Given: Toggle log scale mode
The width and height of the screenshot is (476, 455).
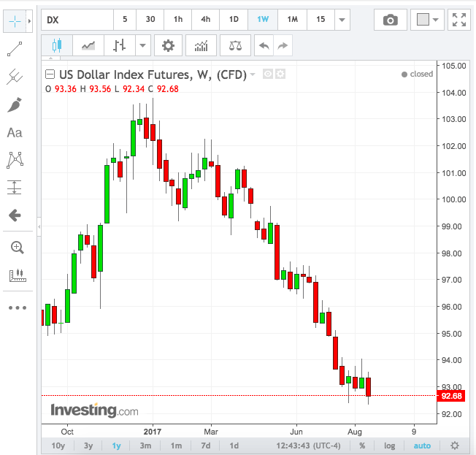Looking at the screenshot, I should point(389,446).
